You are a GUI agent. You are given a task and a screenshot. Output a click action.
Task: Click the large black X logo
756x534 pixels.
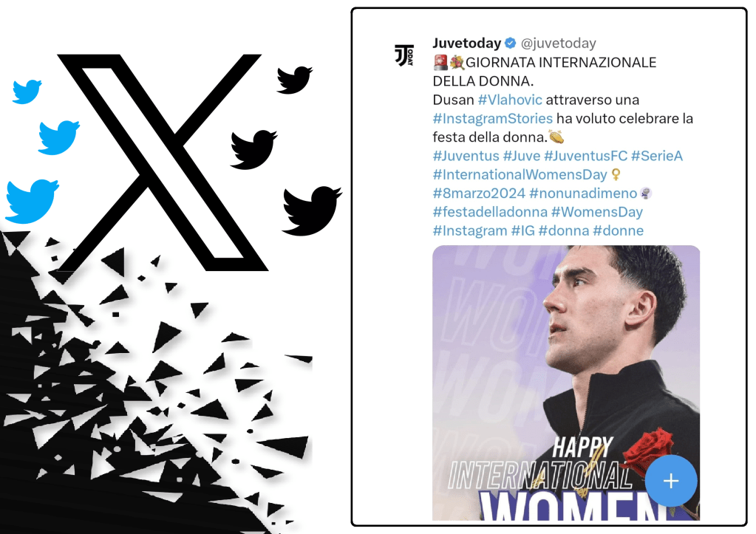163,162
